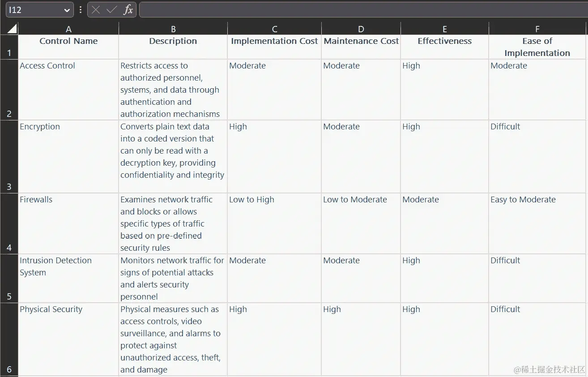Screen dimensions: 588x377
Task: Click the 'Description' header cell
Action: click(x=173, y=47)
